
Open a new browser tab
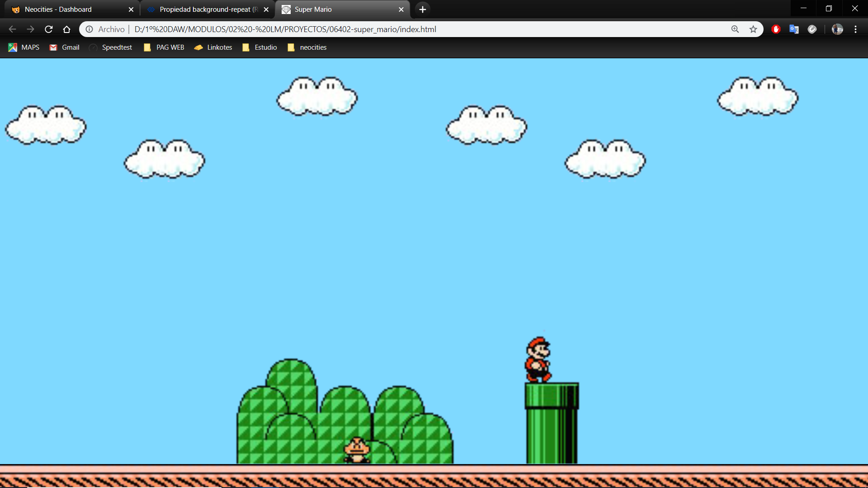coord(423,9)
